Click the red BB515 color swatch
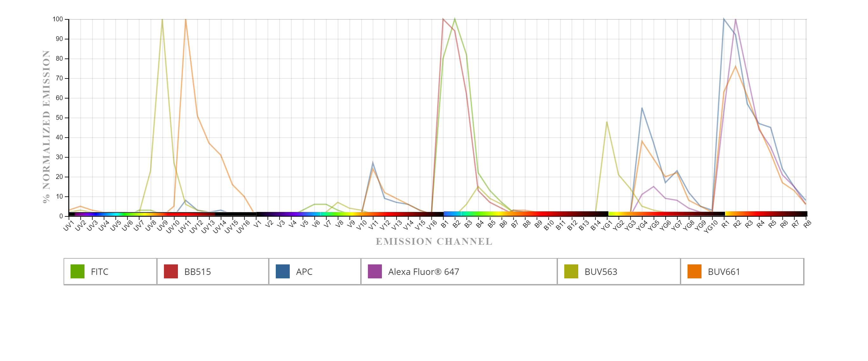The height and width of the screenshot is (361, 868). click(x=171, y=271)
